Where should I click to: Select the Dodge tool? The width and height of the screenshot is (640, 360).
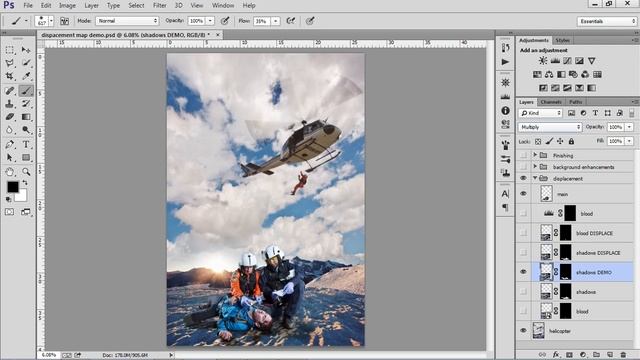coord(26,130)
